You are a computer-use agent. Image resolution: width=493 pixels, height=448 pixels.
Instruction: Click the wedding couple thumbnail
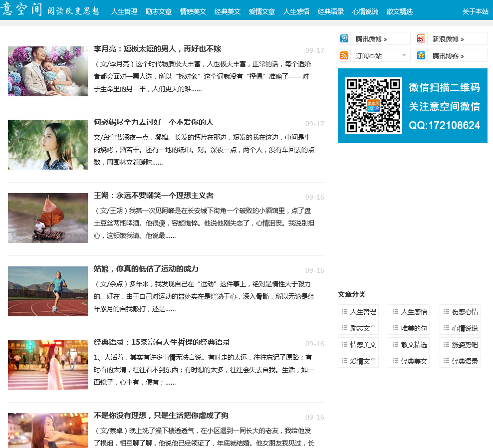pos(48,71)
